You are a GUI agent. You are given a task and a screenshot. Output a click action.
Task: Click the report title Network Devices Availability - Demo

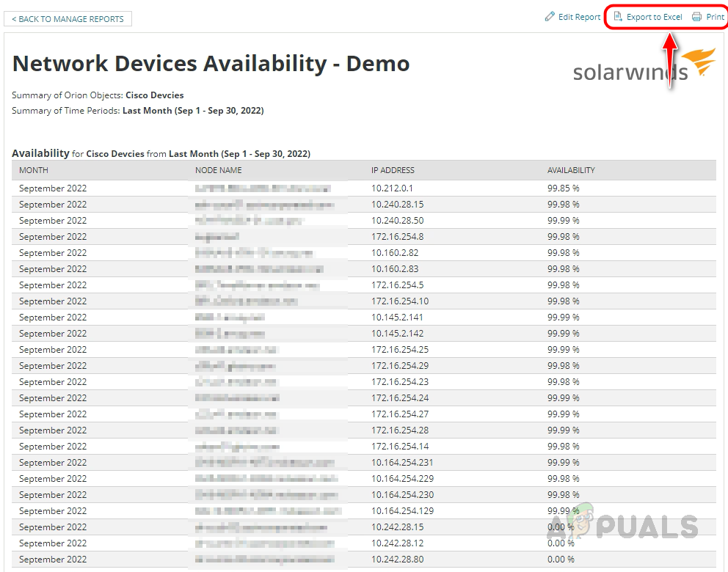(x=211, y=64)
